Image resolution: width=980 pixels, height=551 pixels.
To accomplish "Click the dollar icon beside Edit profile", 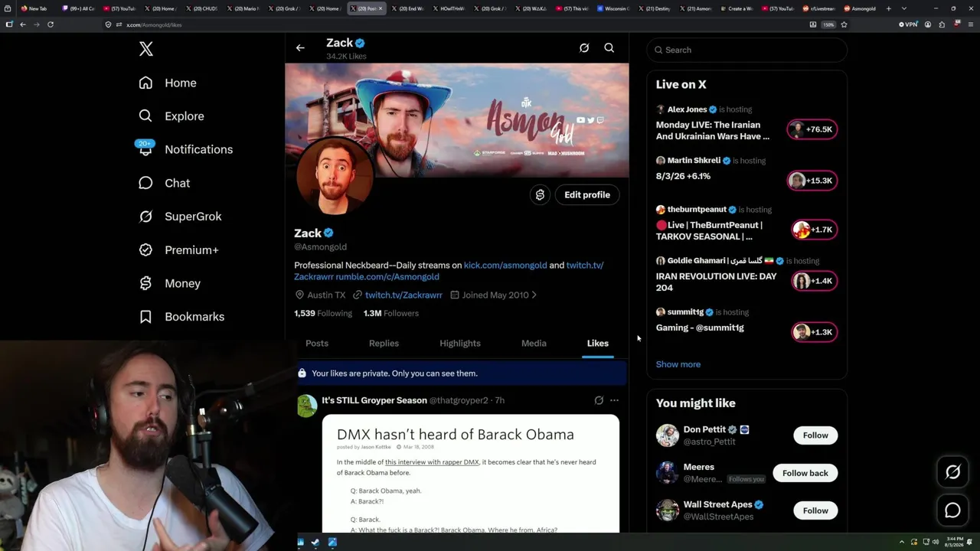I will (540, 195).
